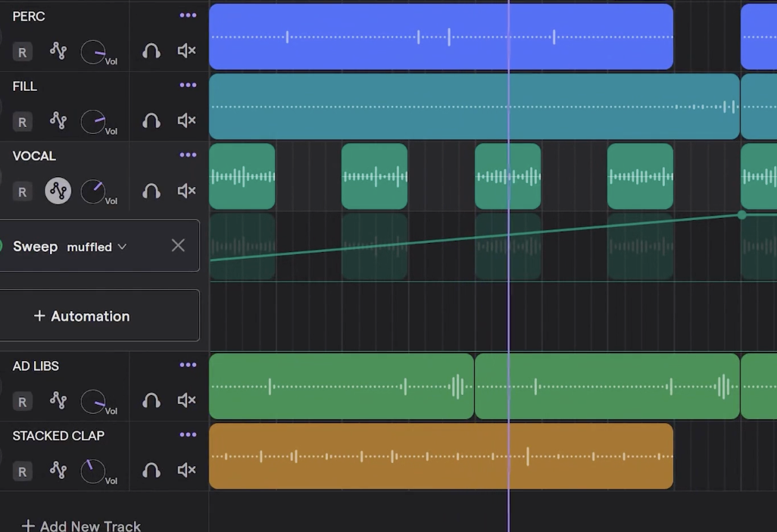The image size is (777, 532).
Task: Select the PERC track name
Action: 29,17
